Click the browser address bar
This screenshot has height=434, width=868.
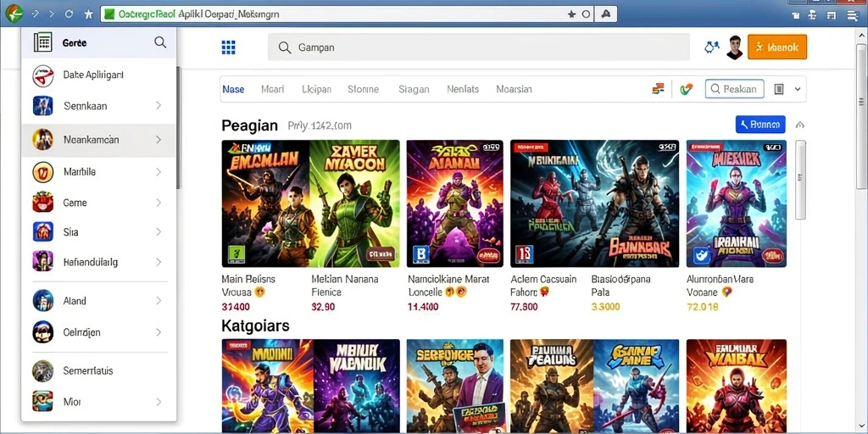[347, 14]
